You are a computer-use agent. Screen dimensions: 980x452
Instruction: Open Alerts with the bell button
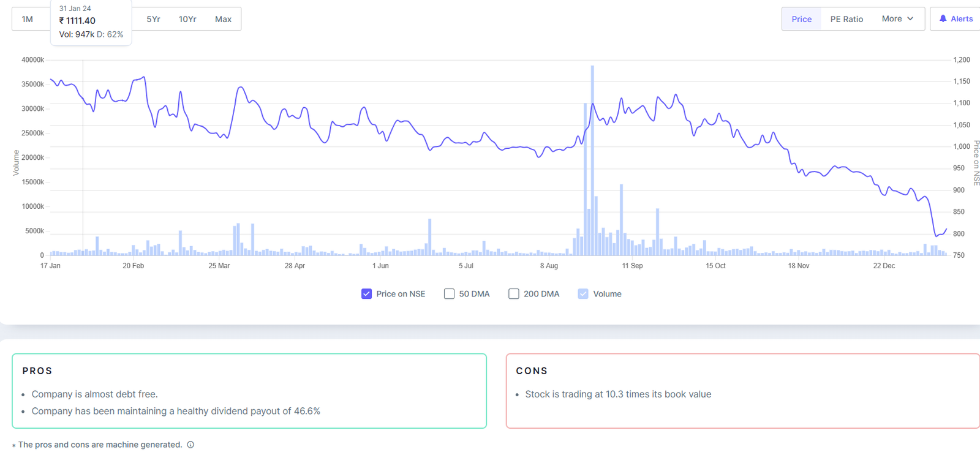pyautogui.click(x=956, y=19)
